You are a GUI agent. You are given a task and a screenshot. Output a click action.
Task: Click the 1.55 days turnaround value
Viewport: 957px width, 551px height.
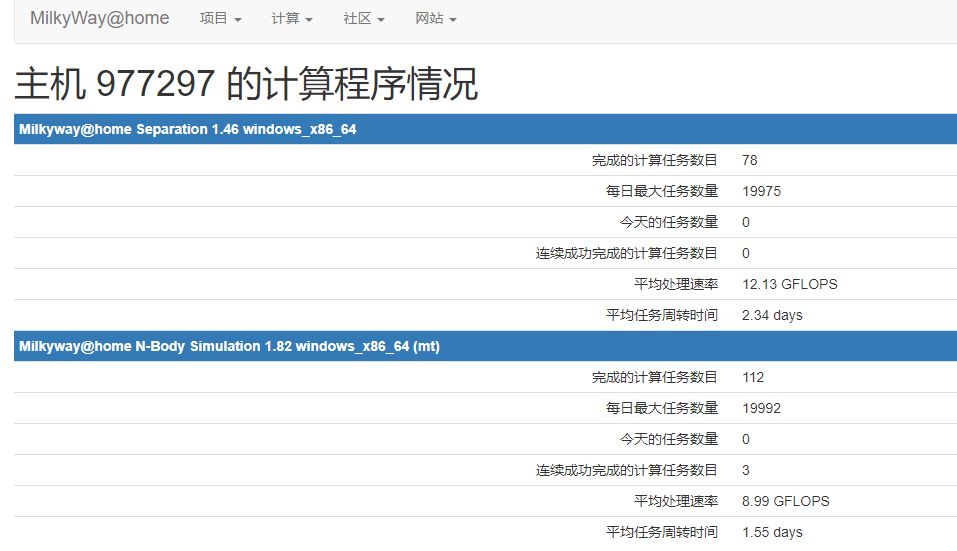coord(772,533)
